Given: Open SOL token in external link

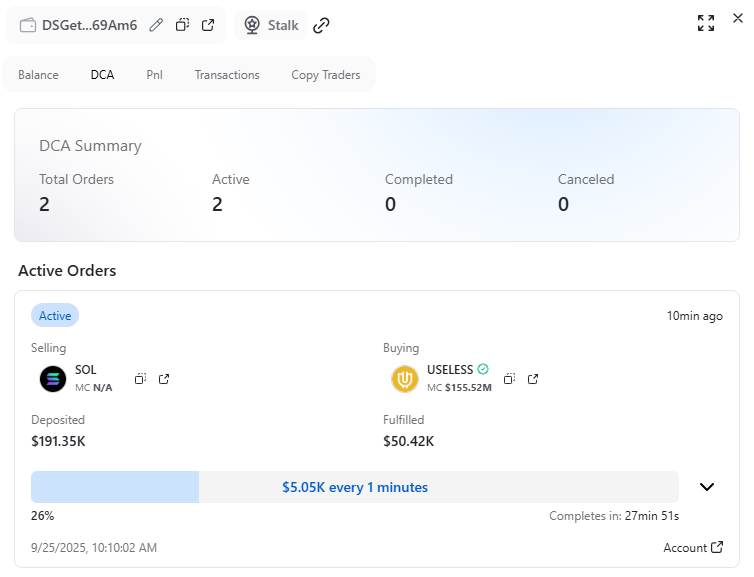Looking at the screenshot, I should 164,379.
